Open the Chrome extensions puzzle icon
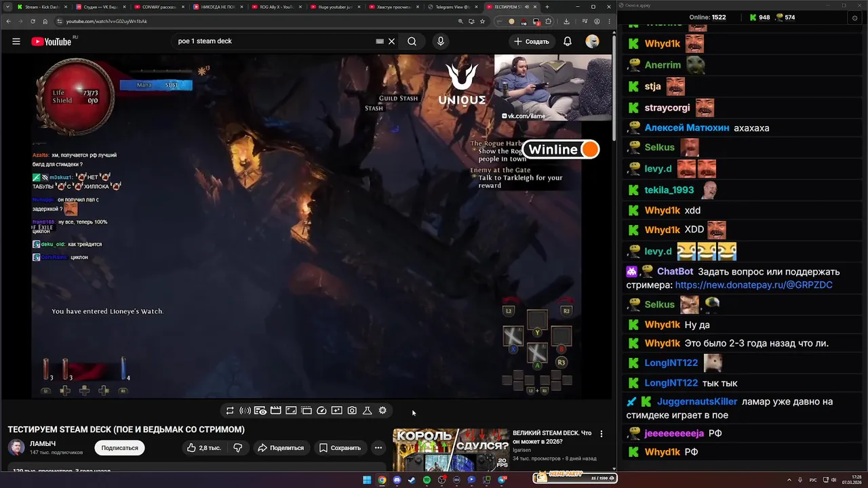The image size is (868, 488). (548, 21)
